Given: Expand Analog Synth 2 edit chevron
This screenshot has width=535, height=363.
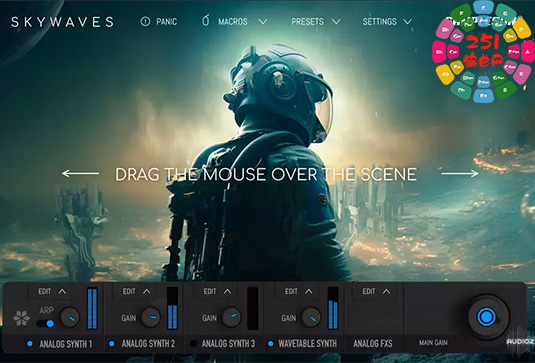Looking at the screenshot, I should click(147, 291).
